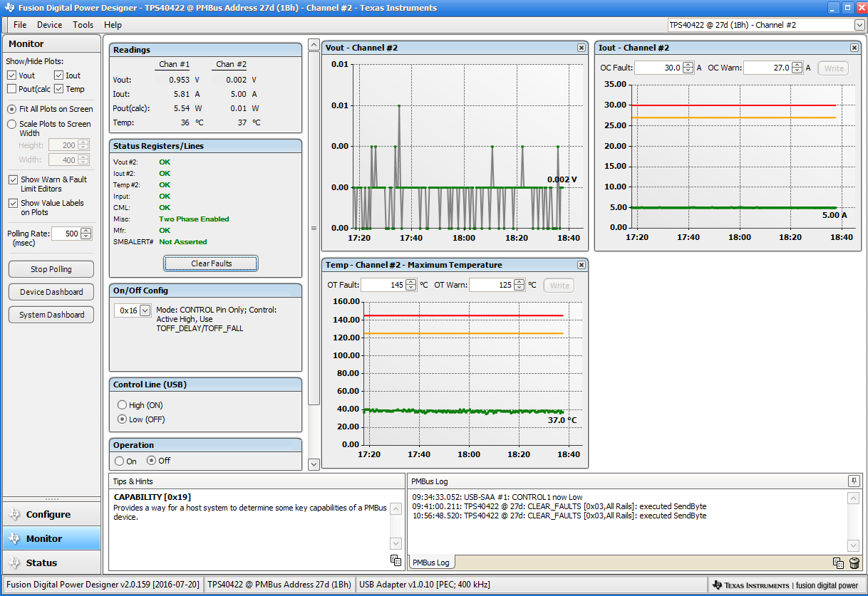Screen dimensions: 868x596
Task: Set Control Line to High (ON)
Action: point(122,405)
